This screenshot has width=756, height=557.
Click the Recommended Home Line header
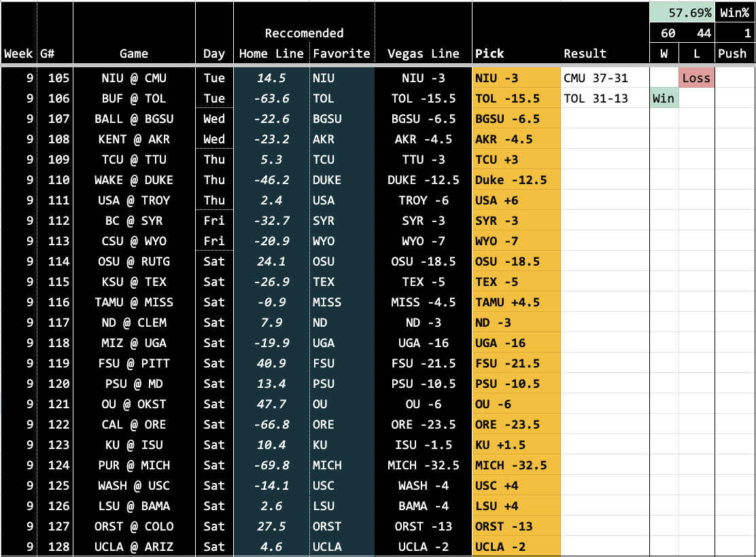coord(271,54)
